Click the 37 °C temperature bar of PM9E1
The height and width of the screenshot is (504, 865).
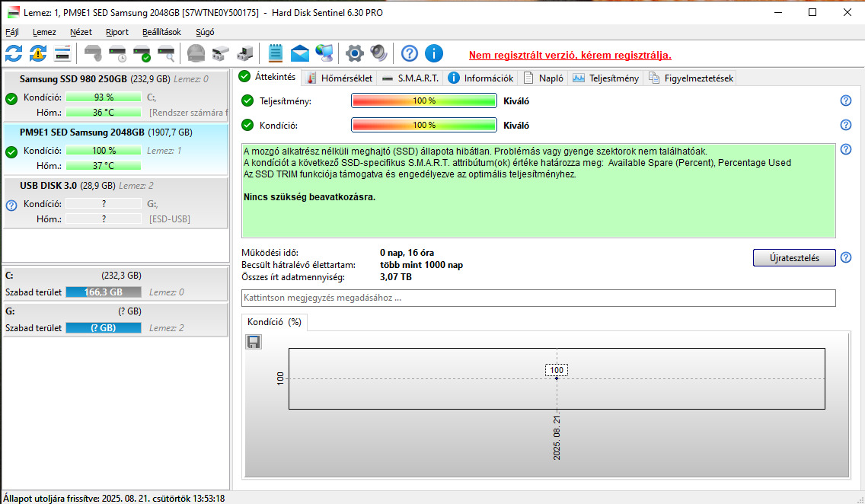pos(104,165)
